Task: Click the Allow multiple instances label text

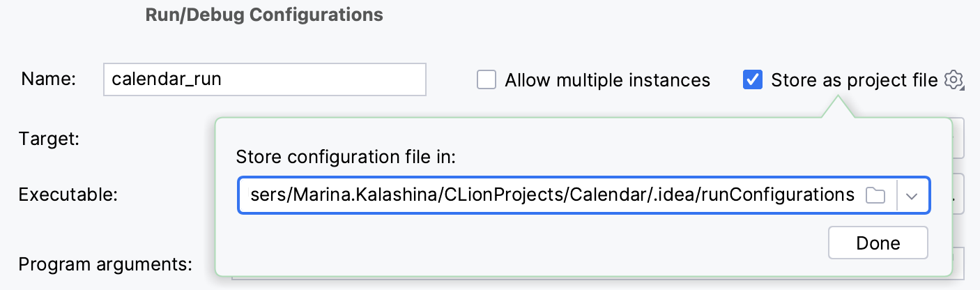Action: click(607, 80)
